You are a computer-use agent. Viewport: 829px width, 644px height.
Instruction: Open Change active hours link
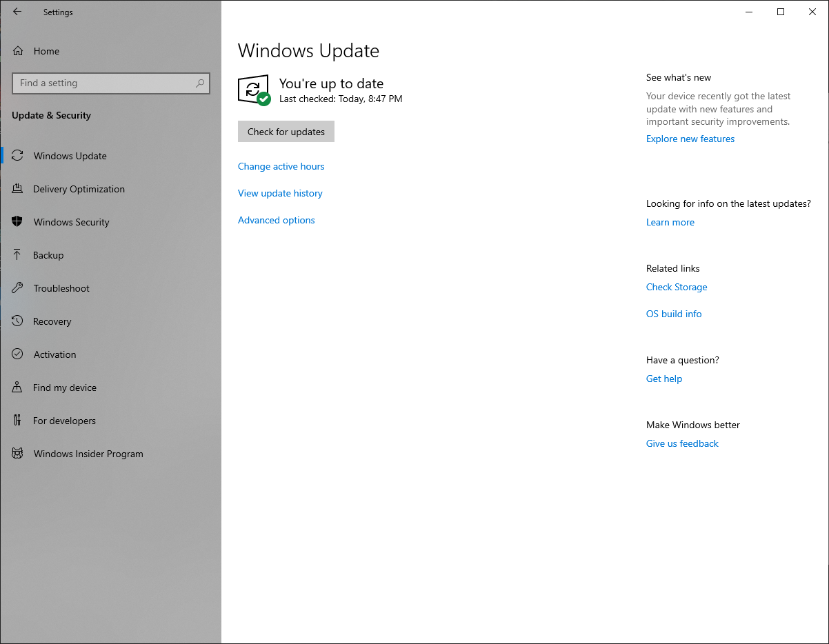click(x=281, y=166)
